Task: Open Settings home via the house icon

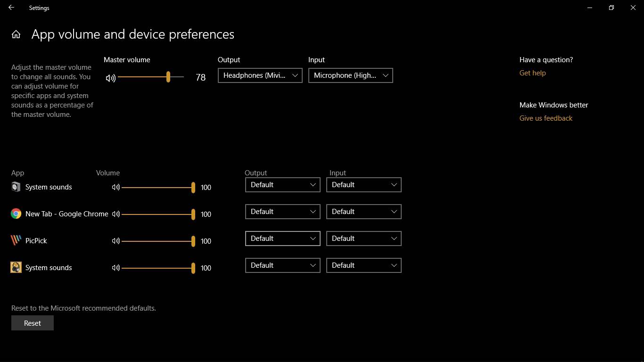Action: click(x=16, y=34)
